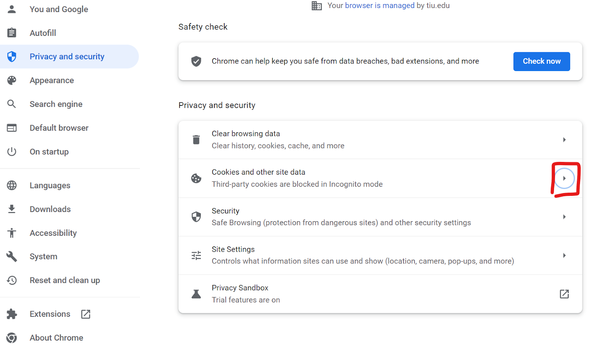This screenshot has width=605, height=364.
Task: Expand Clear browsing data arrow
Action: 564,140
